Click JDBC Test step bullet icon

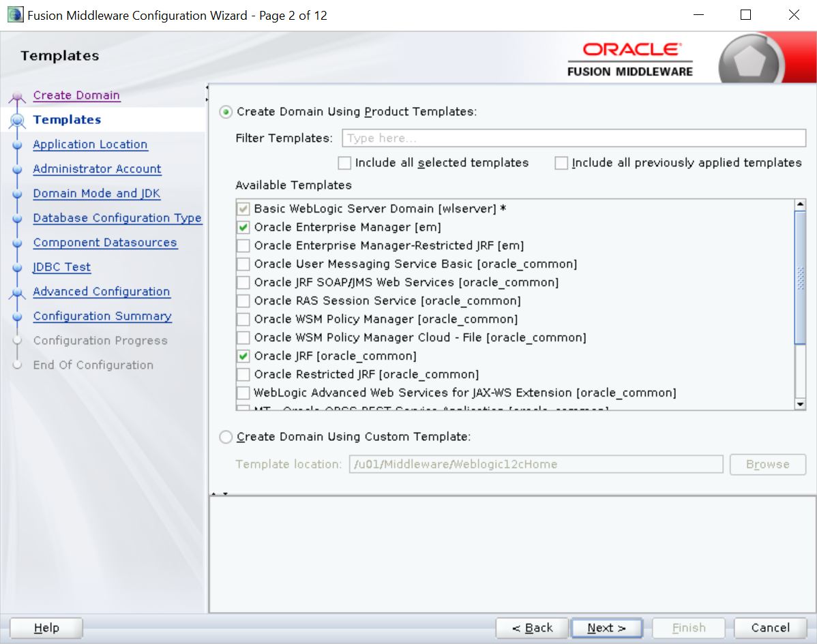pos(17,268)
